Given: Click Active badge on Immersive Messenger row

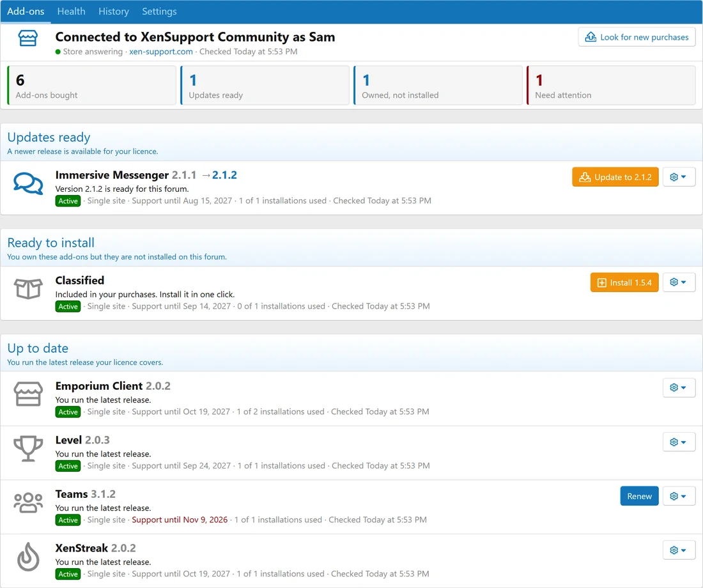Looking at the screenshot, I should [x=68, y=201].
